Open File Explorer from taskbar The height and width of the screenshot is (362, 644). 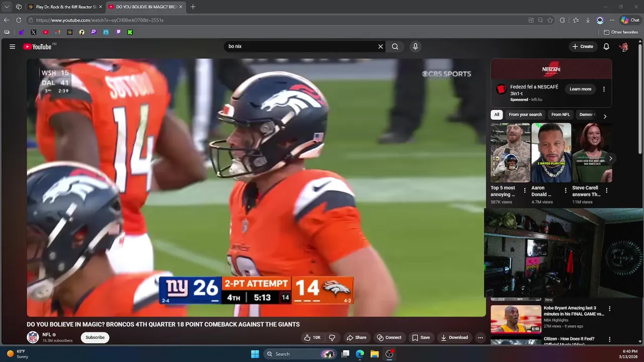[374, 354]
